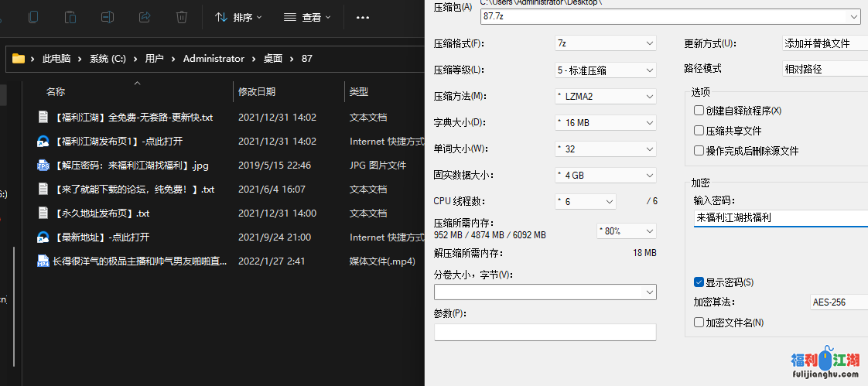Expand the 压缩方法 LZMA2 dropdown

click(x=605, y=97)
